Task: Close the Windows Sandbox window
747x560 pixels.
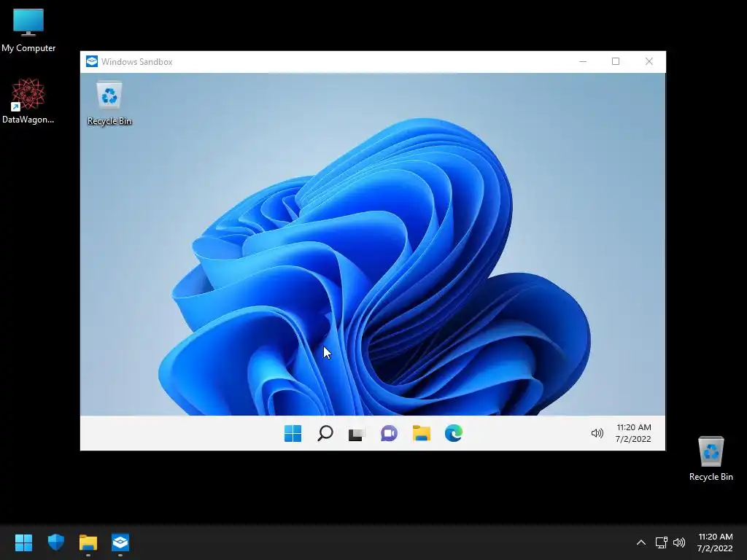Action: (649, 61)
